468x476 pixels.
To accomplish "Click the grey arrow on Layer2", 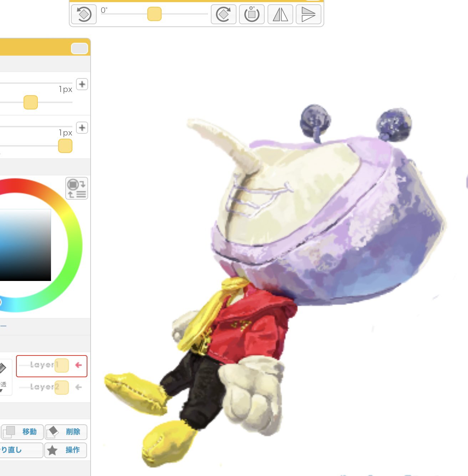I will (x=79, y=387).
